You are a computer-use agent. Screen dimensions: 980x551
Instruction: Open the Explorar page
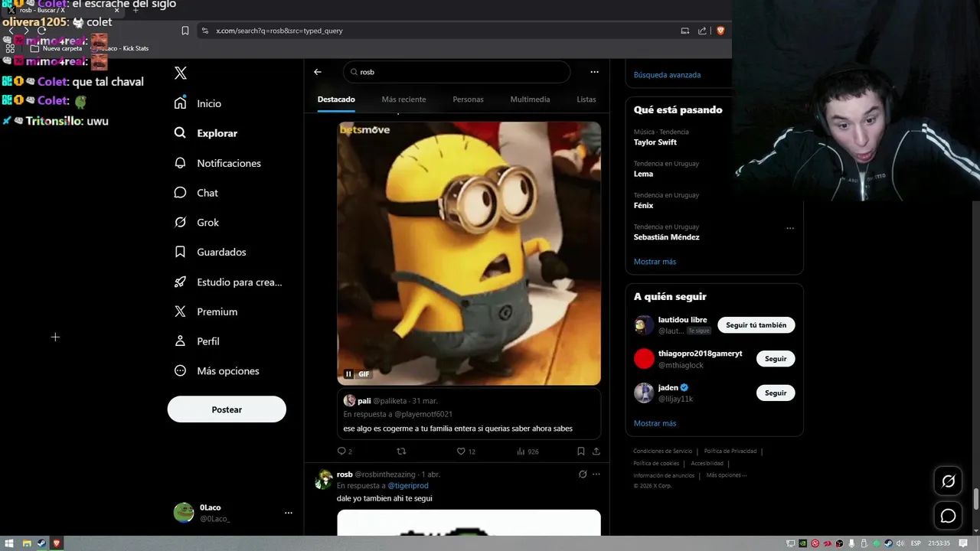click(206, 133)
